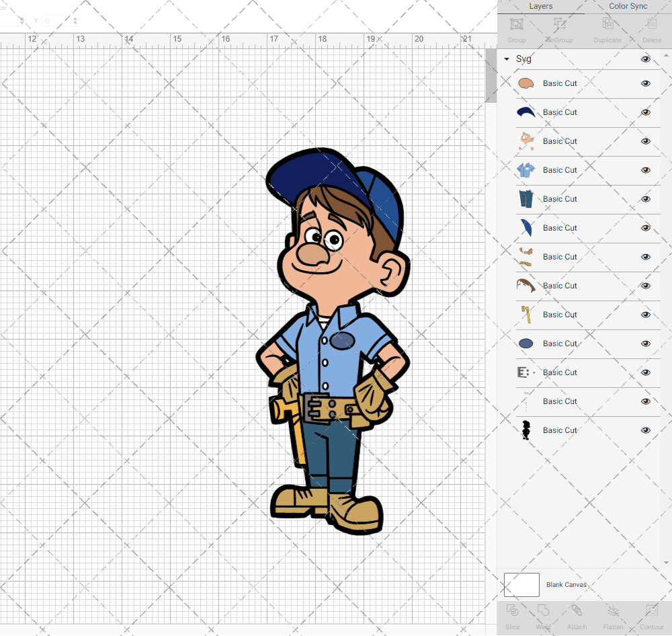This screenshot has height=636, width=672.
Task: Click the Blank Canvas color swatch
Action: (521, 584)
